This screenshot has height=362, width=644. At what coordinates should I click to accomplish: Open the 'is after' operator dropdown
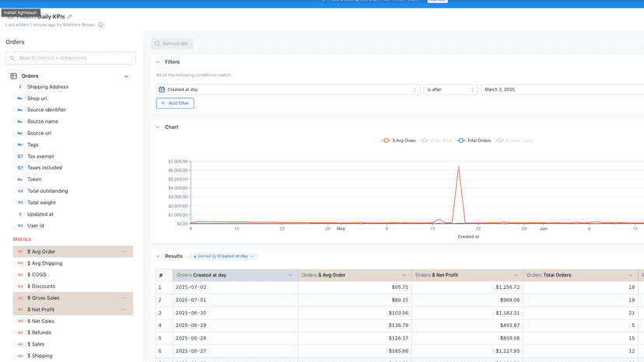coord(450,89)
